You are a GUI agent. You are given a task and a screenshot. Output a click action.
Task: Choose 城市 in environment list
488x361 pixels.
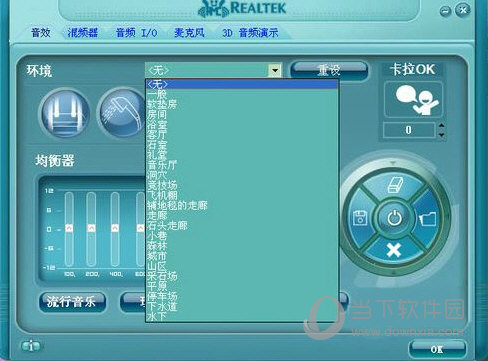click(242, 256)
